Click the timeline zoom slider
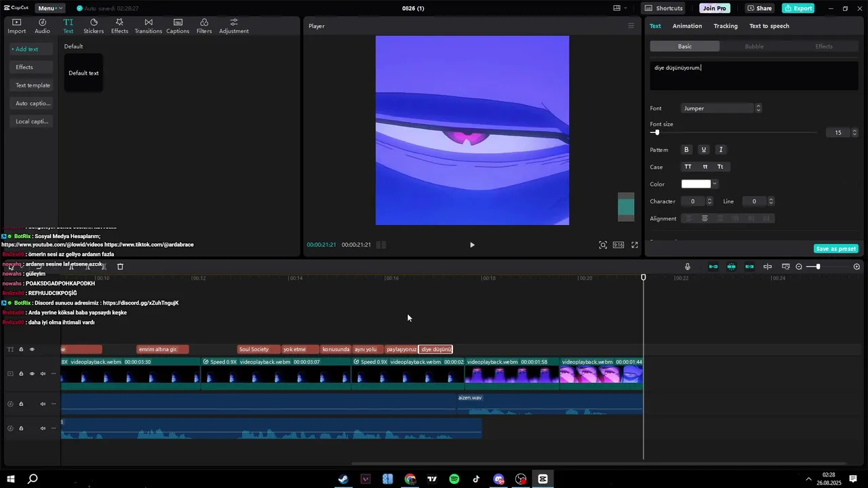This screenshot has height=488, width=868. [x=827, y=266]
